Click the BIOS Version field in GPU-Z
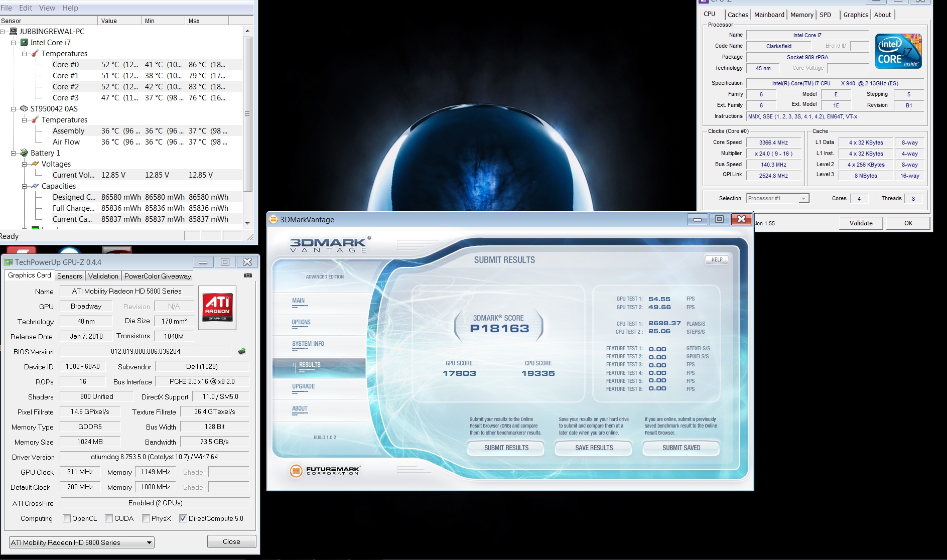Image resolution: width=947 pixels, height=560 pixels. pyautogui.click(x=146, y=351)
